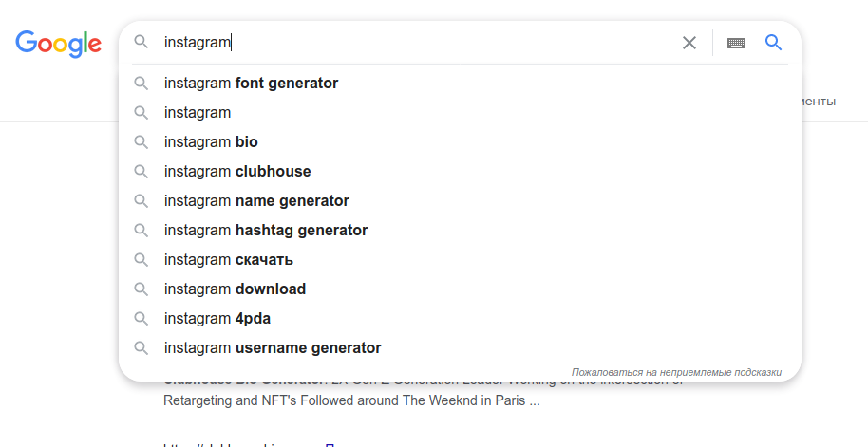
Task: Choose 'instagram name generator' suggestion
Action: coord(256,201)
